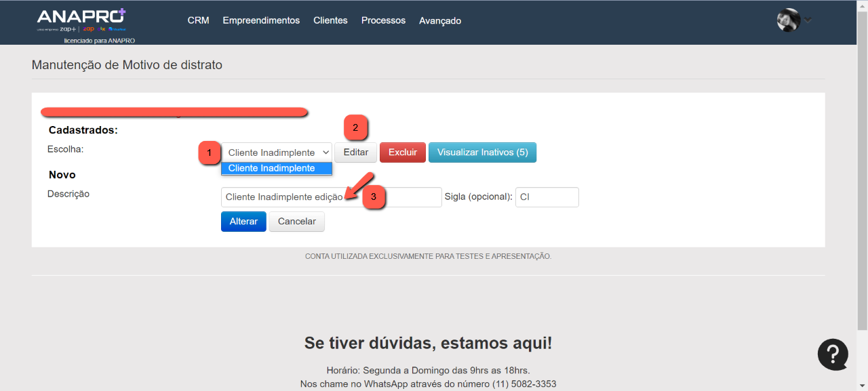Click the Sigla (opcional) input field

[547, 197]
